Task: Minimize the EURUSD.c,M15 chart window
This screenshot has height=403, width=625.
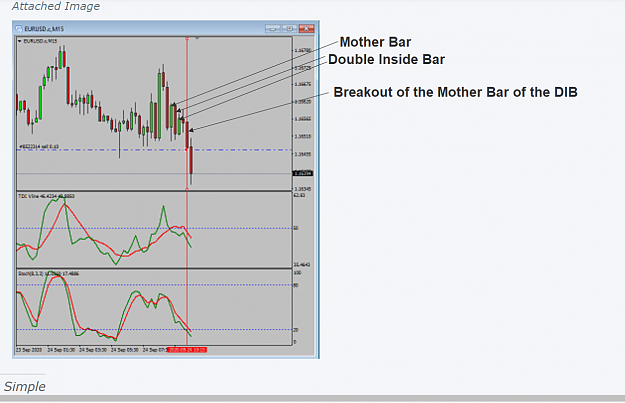Action: 273,29
